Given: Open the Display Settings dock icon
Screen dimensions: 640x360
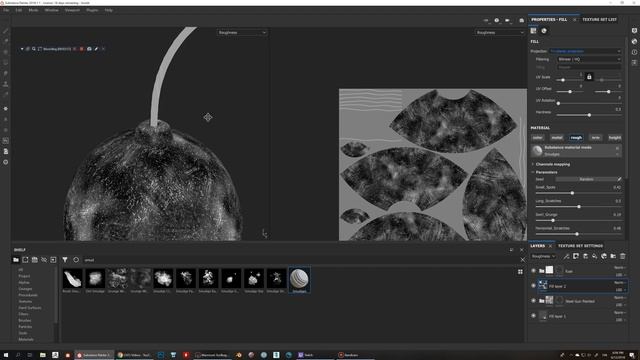Looking at the screenshot, I should 634,31.
